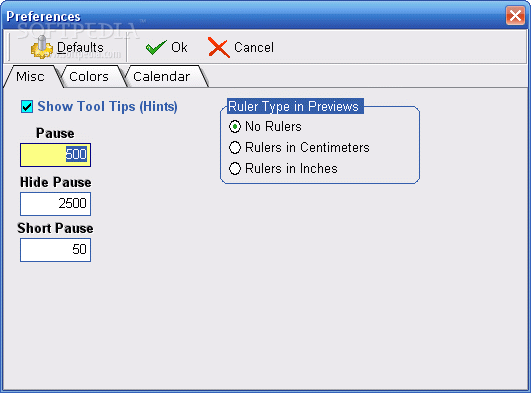Image resolution: width=531 pixels, height=393 pixels.
Task: Click the green checkmark Ok icon
Action: click(x=156, y=47)
